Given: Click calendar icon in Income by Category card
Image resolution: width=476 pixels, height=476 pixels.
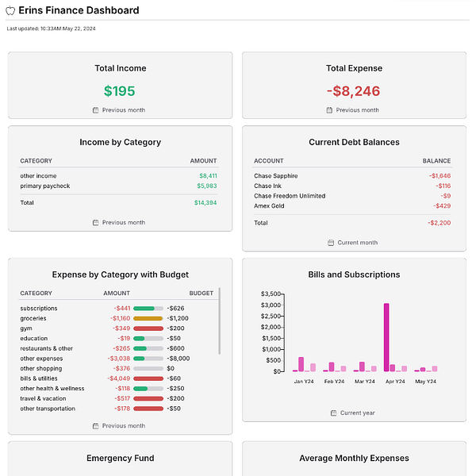Looking at the screenshot, I should pyautogui.click(x=96, y=222).
